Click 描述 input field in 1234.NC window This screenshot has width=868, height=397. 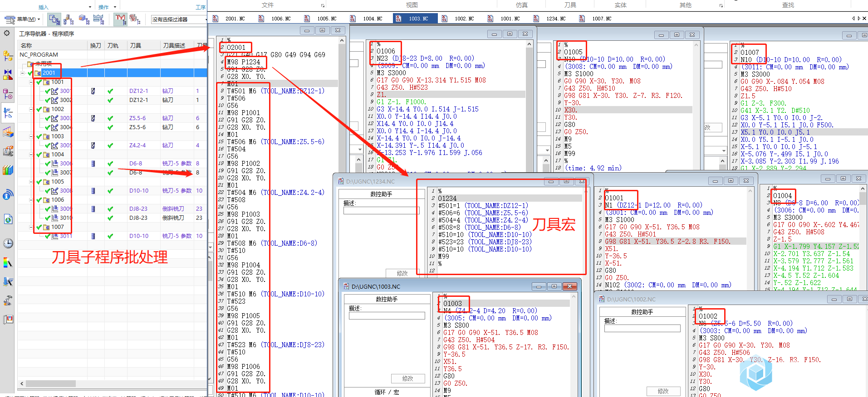(x=382, y=211)
